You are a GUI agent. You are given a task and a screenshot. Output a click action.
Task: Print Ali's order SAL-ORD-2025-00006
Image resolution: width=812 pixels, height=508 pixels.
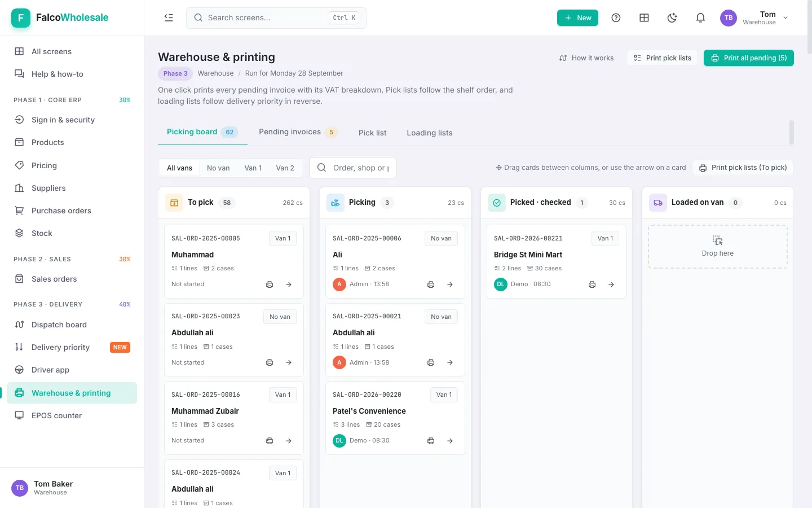431,284
